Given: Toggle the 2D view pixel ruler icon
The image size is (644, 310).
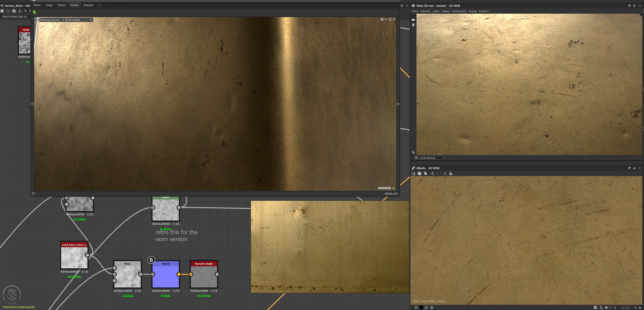Looking at the screenshot, I should [601, 307].
